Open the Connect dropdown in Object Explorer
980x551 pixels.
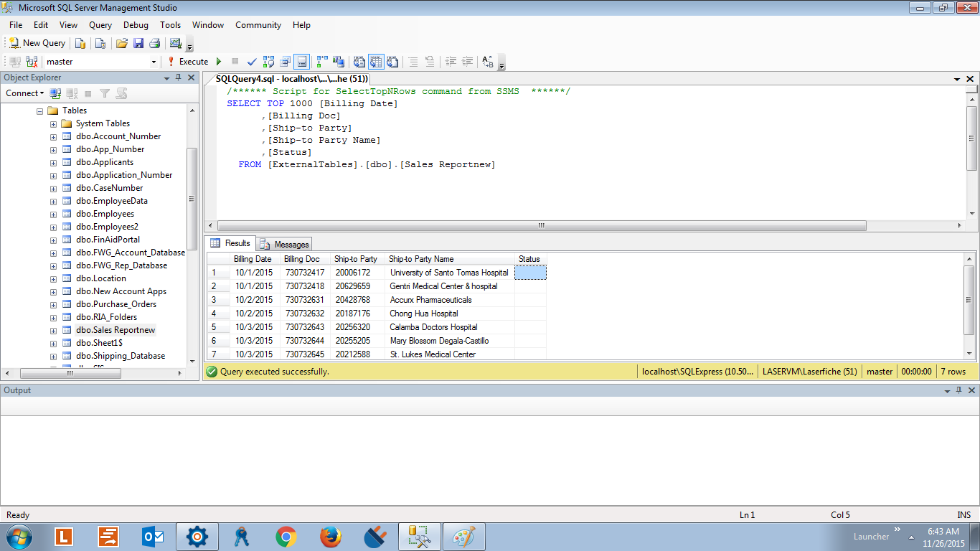coord(24,93)
